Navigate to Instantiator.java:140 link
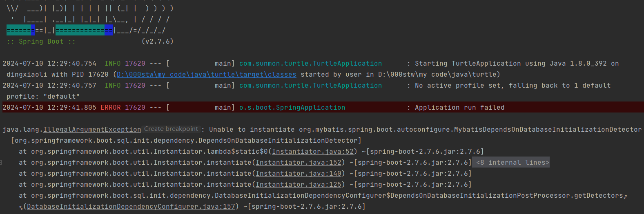 [x=299, y=174]
